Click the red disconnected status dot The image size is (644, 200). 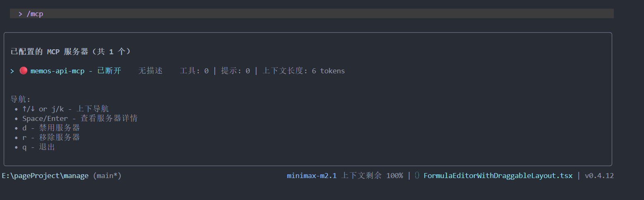click(x=24, y=71)
